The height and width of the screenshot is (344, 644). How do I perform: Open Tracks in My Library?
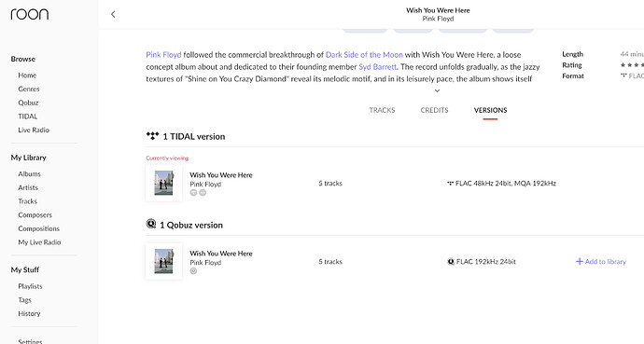27,201
